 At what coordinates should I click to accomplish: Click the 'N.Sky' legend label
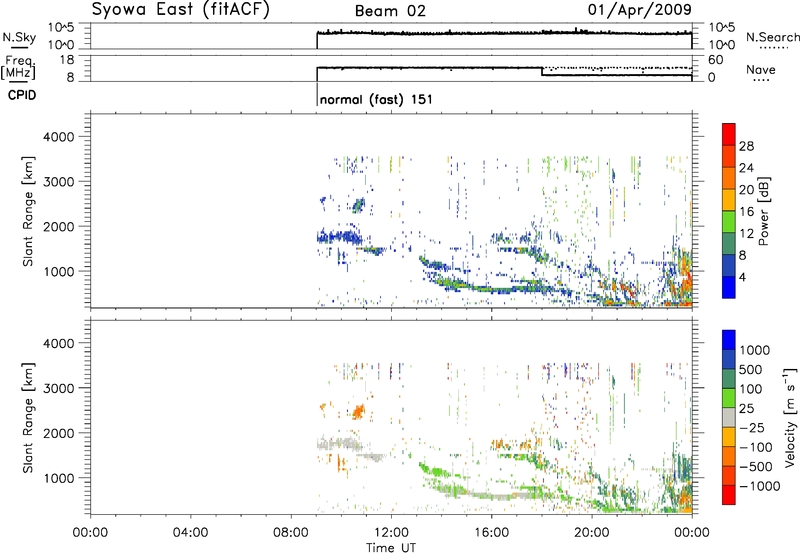[19, 38]
